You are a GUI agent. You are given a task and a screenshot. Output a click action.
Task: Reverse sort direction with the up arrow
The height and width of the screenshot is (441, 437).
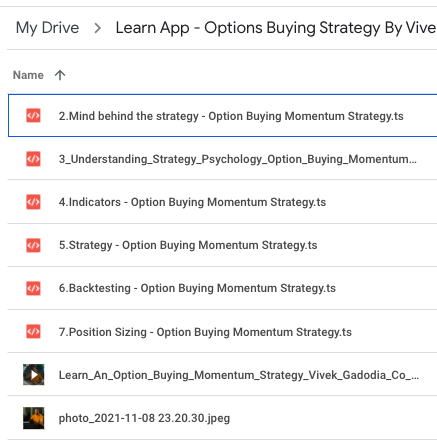coord(60,75)
